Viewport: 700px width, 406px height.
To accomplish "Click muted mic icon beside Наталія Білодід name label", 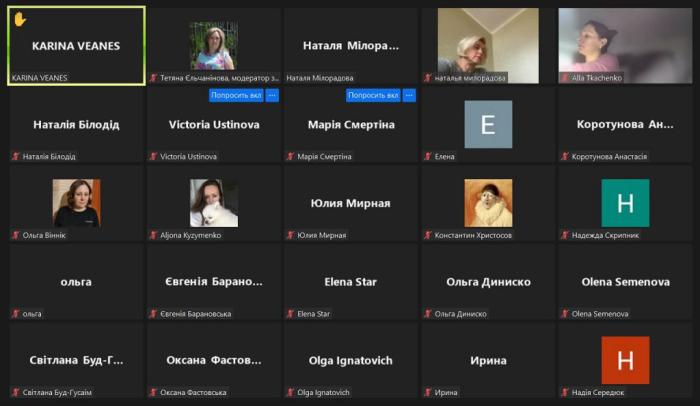I will (16, 157).
